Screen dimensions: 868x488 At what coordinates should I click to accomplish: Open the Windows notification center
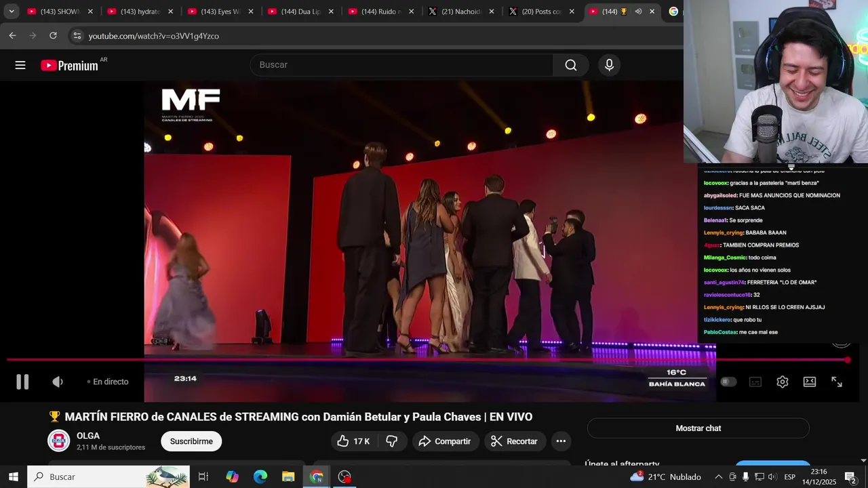pyautogui.click(x=850, y=477)
